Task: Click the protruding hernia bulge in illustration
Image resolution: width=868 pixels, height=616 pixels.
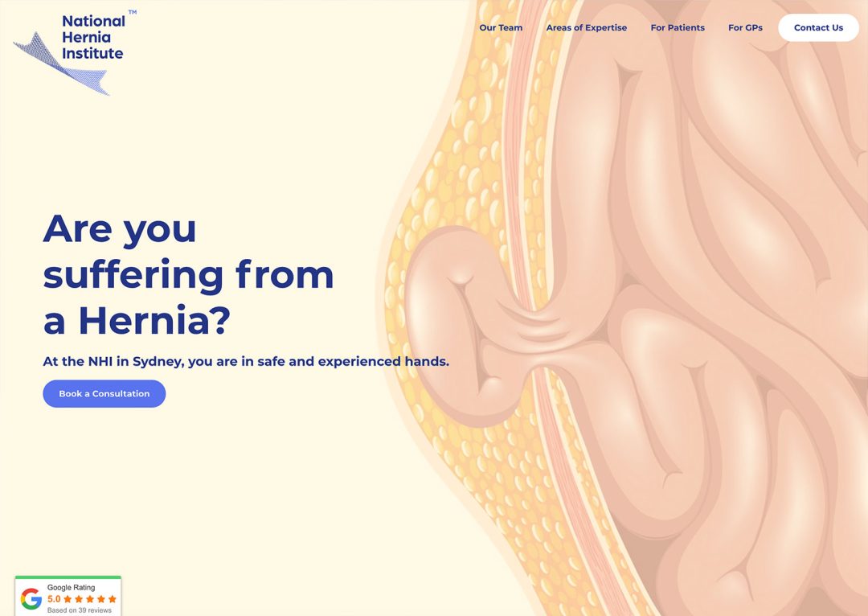Action: coord(460,326)
